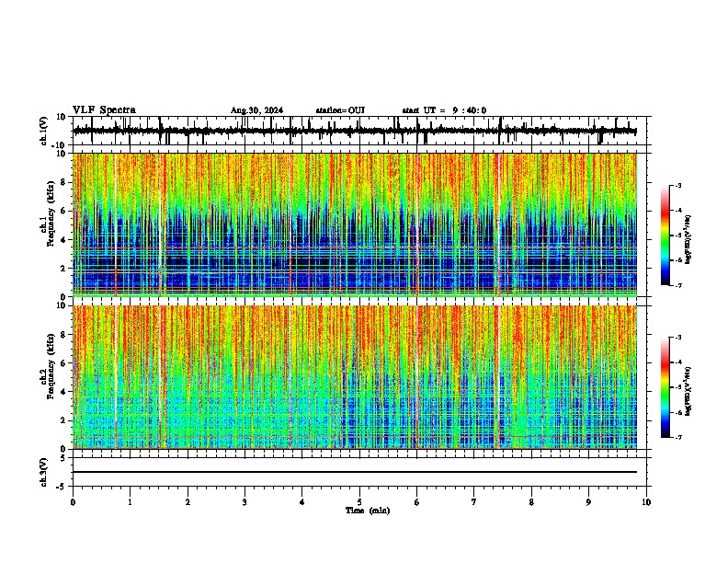
Task: Click the station name label in header
Action: pos(340,110)
